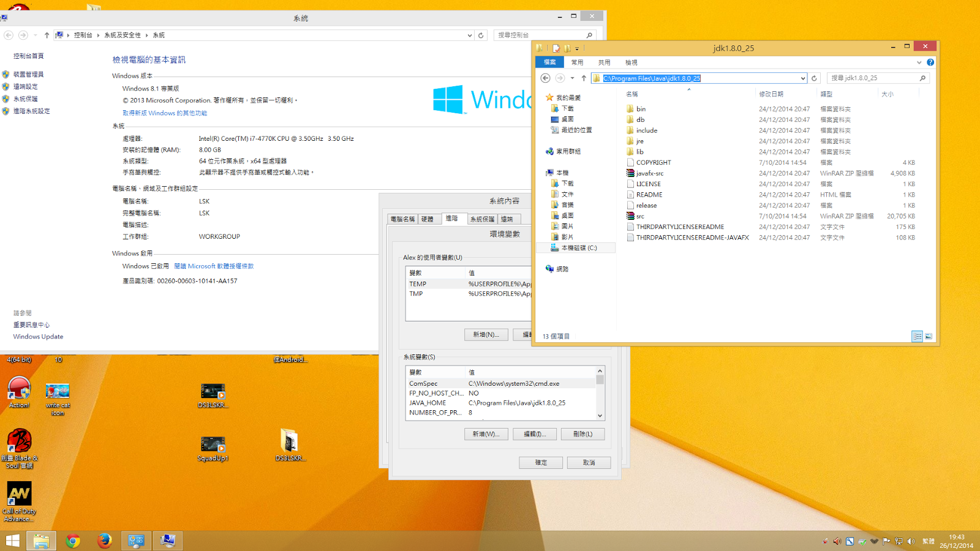Click 搜尋 jdk1.8.0_25 search box
Screen dimensions: 980x551
pos(877,78)
